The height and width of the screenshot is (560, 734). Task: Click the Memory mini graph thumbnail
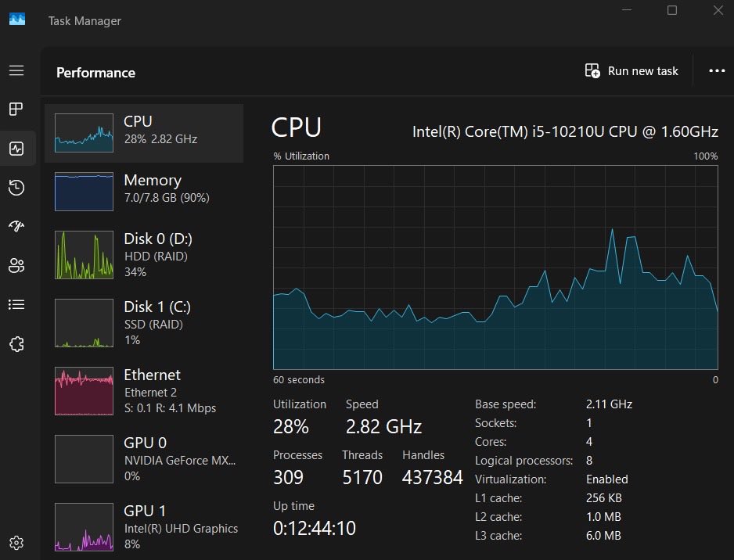[x=84, y=192]
